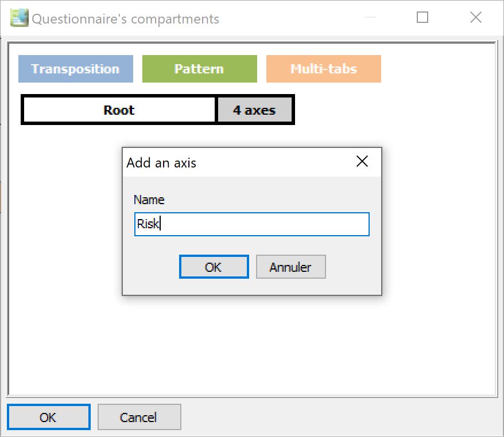Viewport: 504px width, 437px height.
Task: Click blank dialog area below Annuler
Action: (290, 286)
